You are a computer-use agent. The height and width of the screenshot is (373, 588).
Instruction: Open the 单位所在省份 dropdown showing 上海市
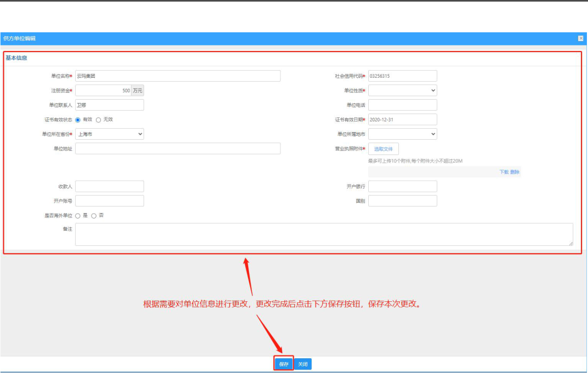(110, 134)
